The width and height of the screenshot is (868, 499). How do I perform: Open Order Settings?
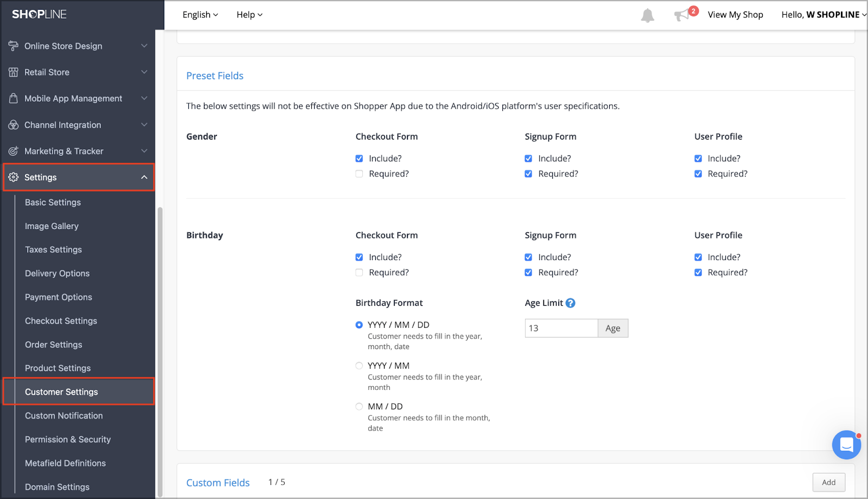pos(53,345)
